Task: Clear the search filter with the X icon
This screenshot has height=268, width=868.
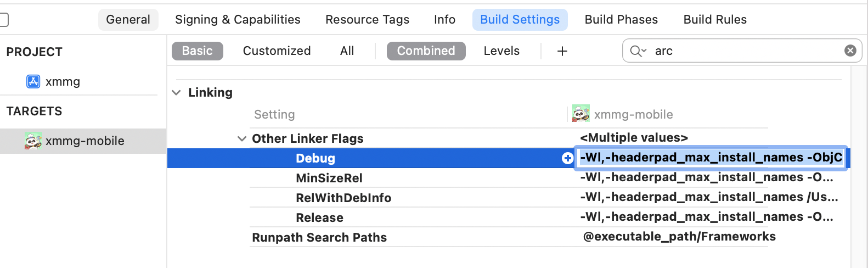Action: click(850, 51)
